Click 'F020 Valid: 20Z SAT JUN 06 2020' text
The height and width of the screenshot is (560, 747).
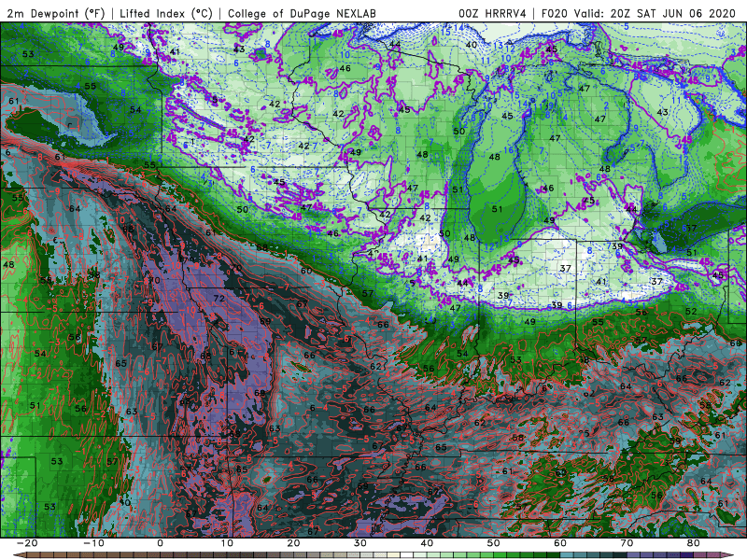639,13
